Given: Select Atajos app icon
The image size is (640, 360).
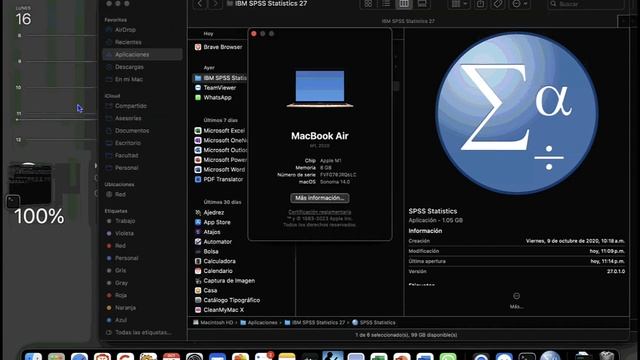Looking at the screenshot, I should 198,232.
